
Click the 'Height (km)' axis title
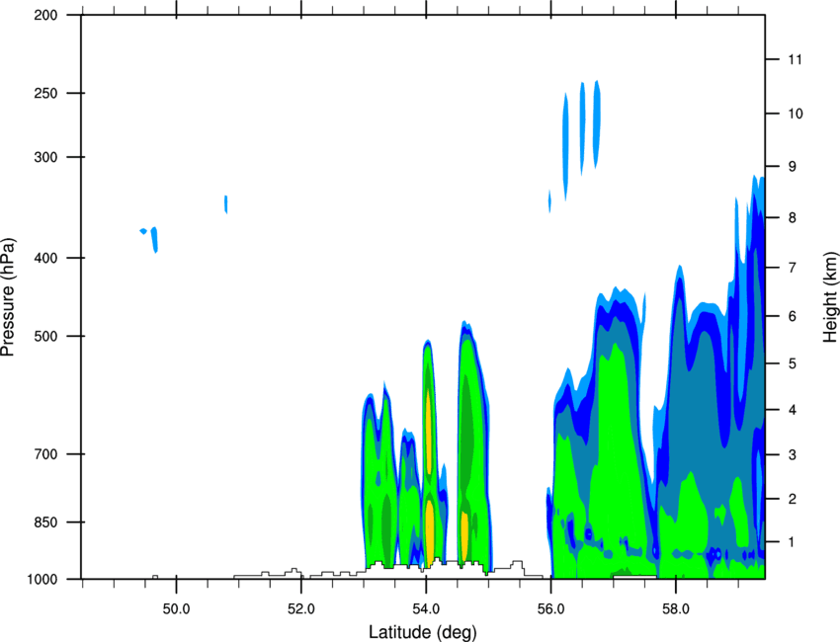[830, 296]
